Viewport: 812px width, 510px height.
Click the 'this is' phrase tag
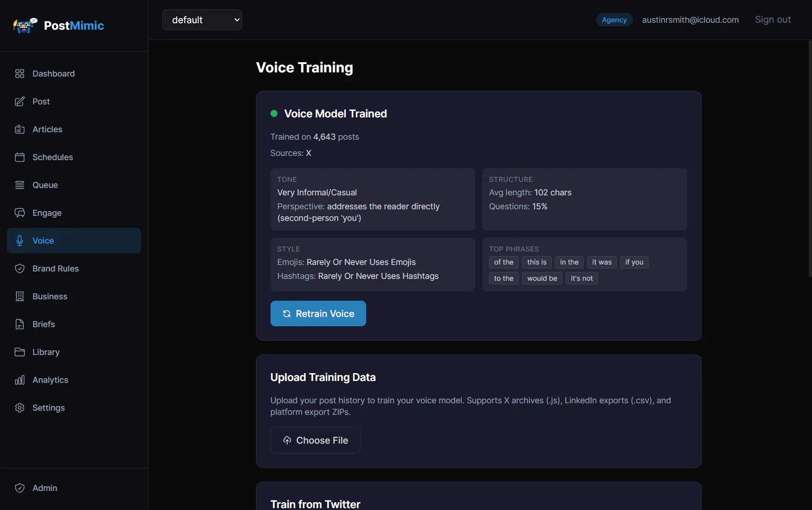(x=537, y=262)
